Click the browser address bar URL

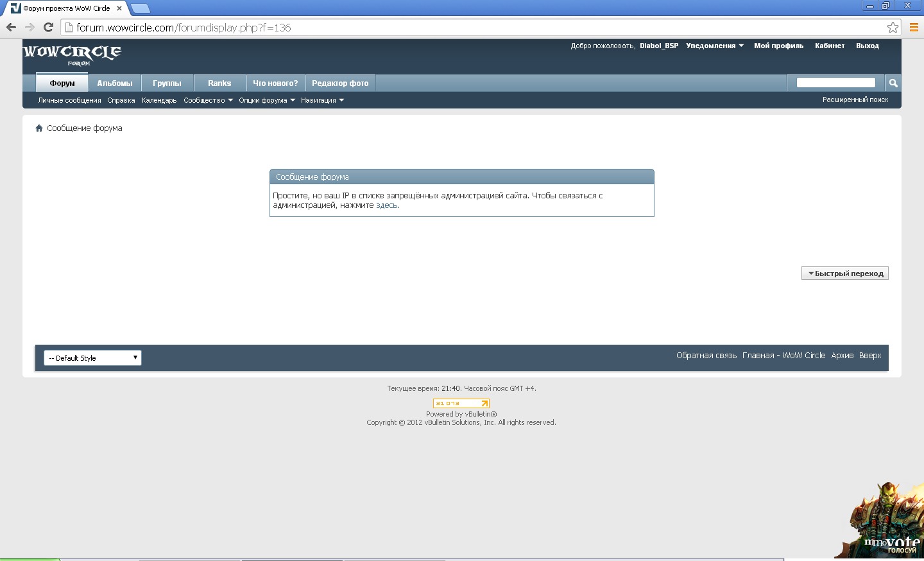click(x=184, y=28)
